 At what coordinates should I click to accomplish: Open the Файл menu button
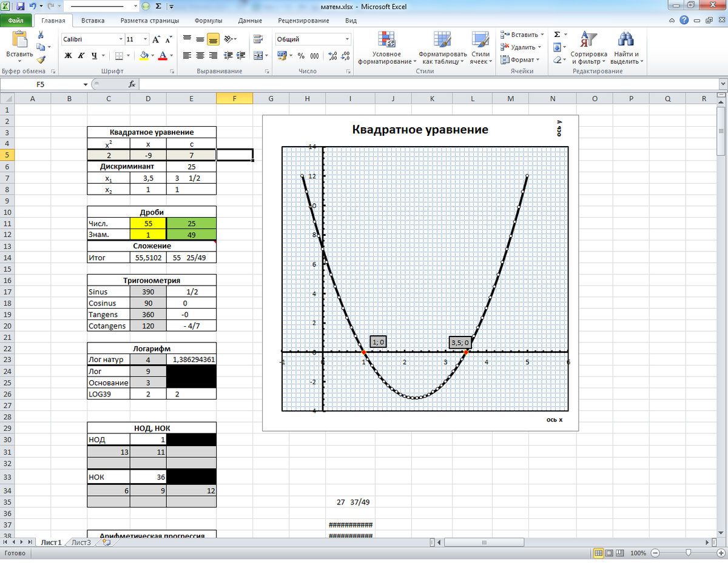[16, 21]
